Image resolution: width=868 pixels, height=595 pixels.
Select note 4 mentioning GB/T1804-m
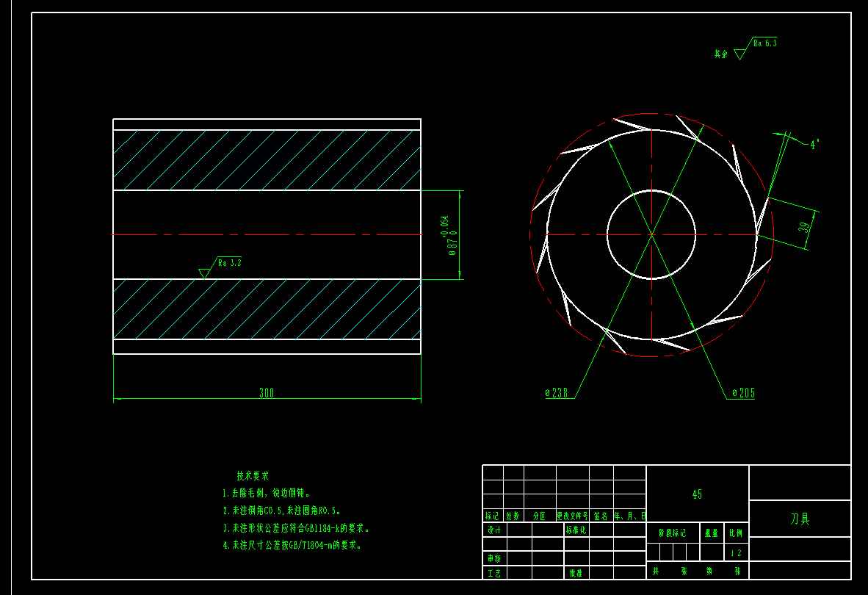pos(292,545)
